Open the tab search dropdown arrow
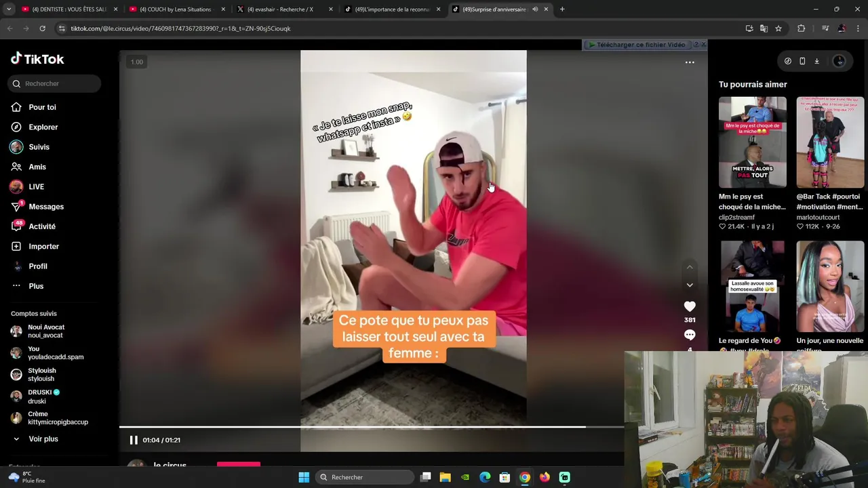The height and width of the screenshot is (488, 868). click(9, 9)
